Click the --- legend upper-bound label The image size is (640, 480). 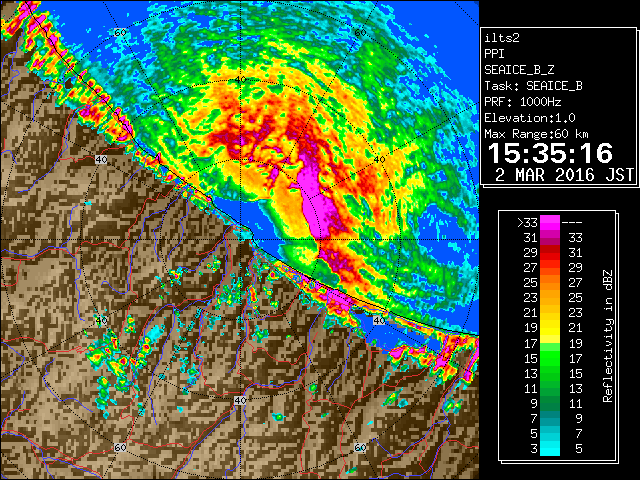coord(571,223)
